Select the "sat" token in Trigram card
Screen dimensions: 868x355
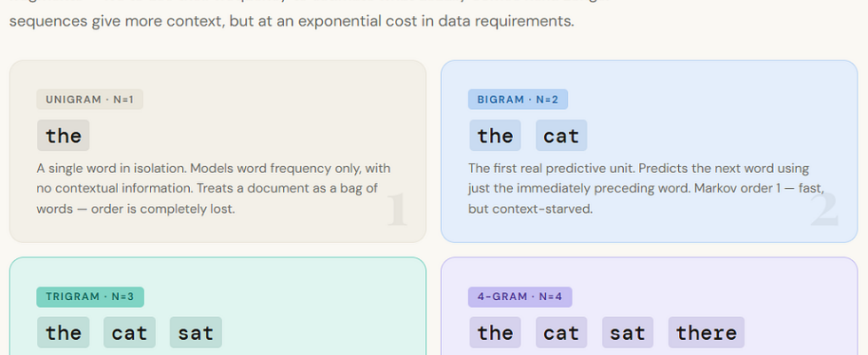(196, 333)
